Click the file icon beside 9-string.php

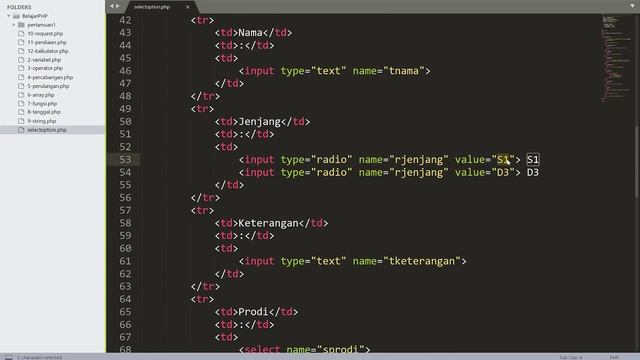pos(21,121)
